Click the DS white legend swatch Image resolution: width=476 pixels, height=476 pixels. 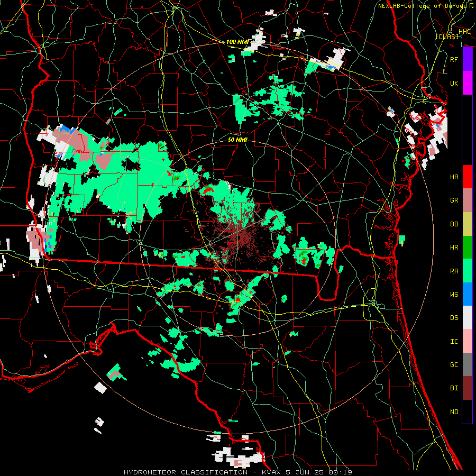click(467, 317)
